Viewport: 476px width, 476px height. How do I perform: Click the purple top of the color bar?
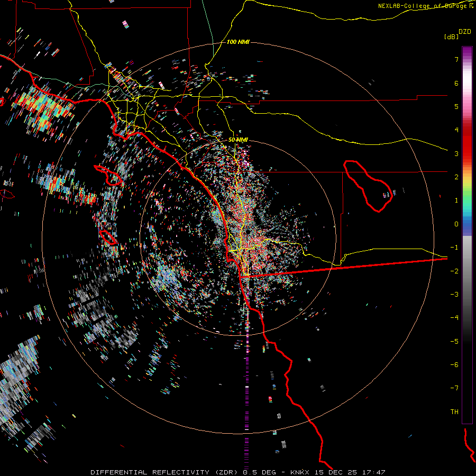pos(467,52)
